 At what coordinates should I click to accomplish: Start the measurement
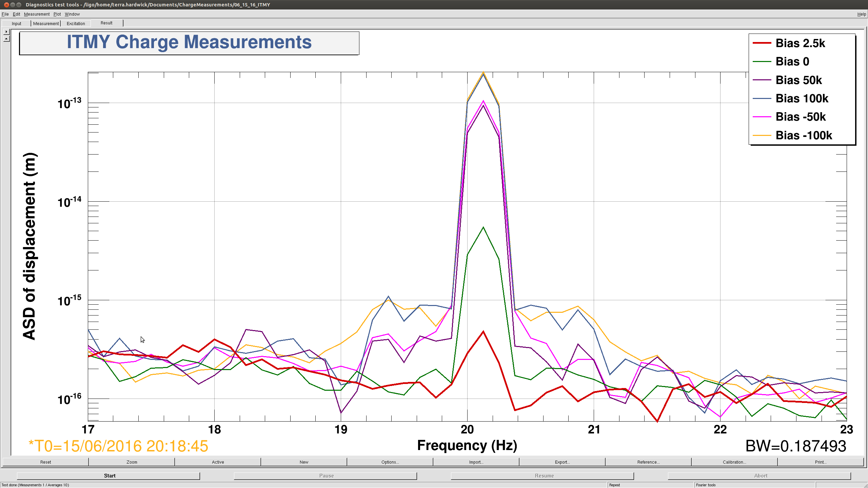point(108,476)
